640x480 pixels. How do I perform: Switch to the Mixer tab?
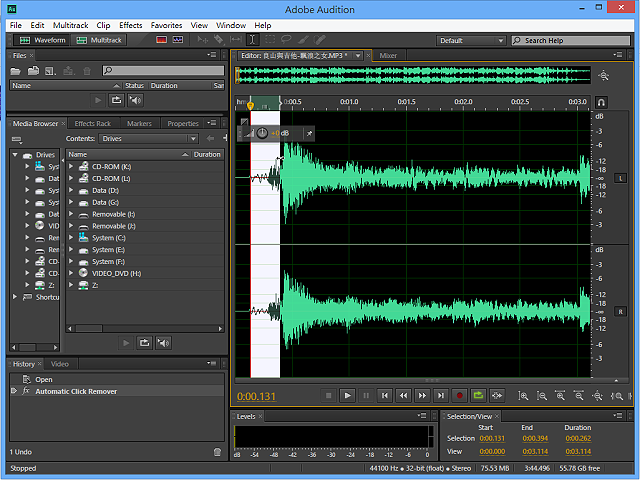tap(388, 56)
